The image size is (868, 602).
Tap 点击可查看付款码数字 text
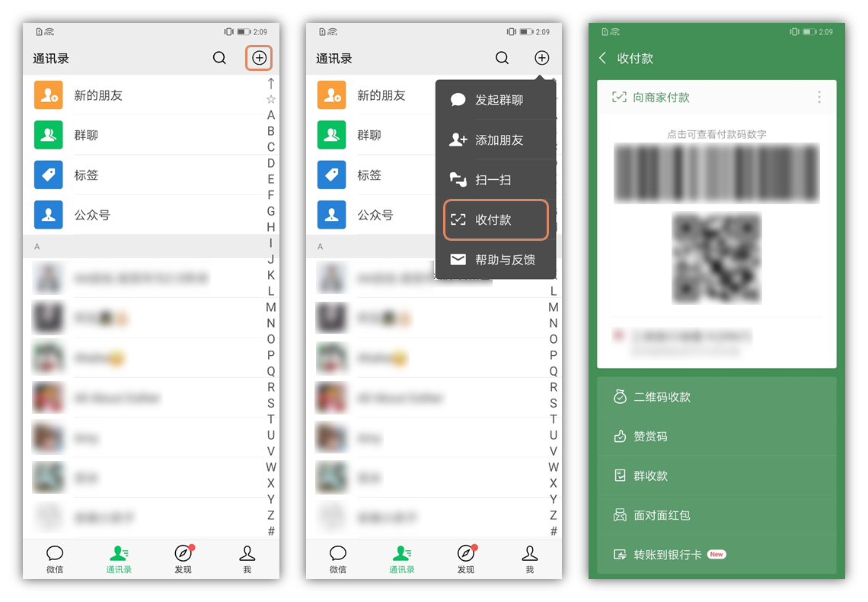tap(717, 134)
